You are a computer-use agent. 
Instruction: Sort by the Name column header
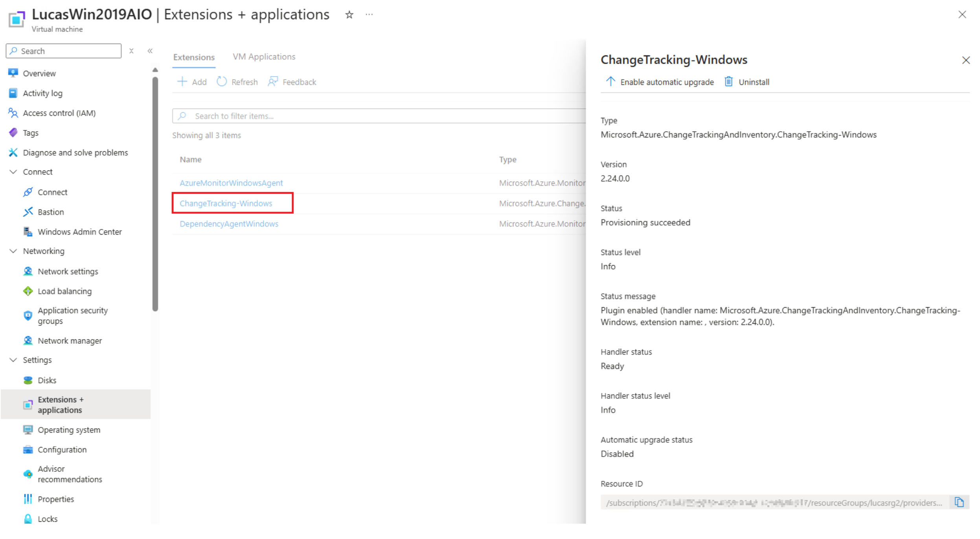click(191, 159)
